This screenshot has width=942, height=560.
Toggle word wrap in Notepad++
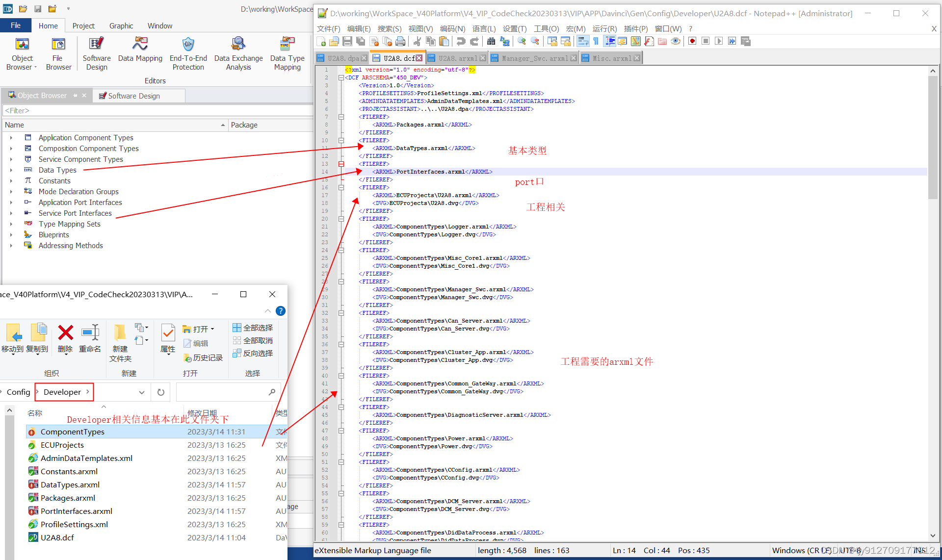(583, 41)
